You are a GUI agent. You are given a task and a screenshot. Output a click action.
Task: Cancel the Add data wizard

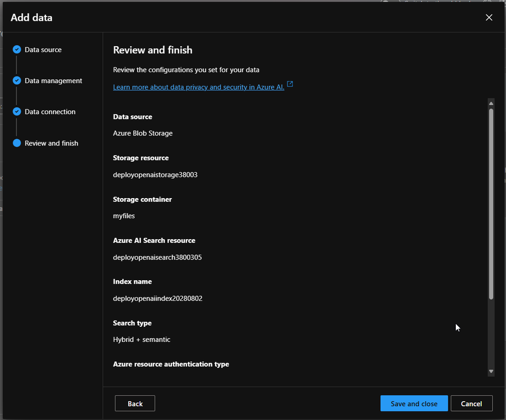(472, 404)
